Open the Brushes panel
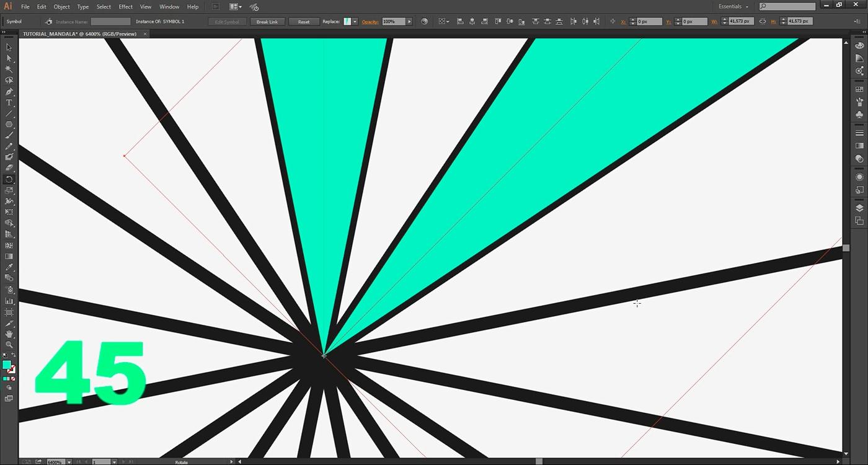This screenshot has height=465, width=868. [859, 102]
